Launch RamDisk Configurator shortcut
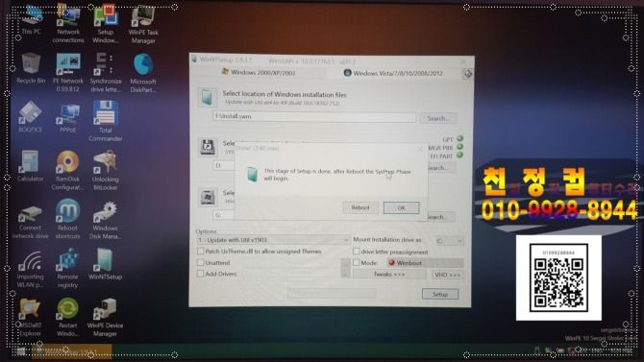This screenshot has height=362, width=644. tap(68, 170)
